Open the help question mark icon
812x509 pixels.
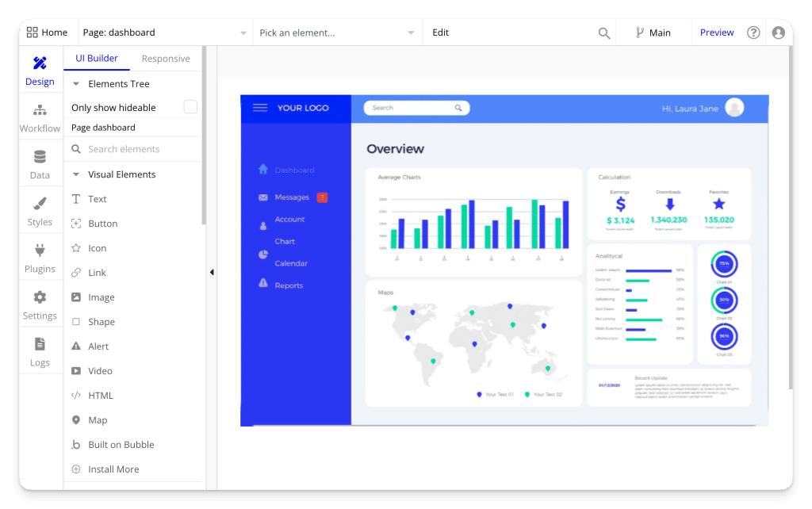point(753,33)
